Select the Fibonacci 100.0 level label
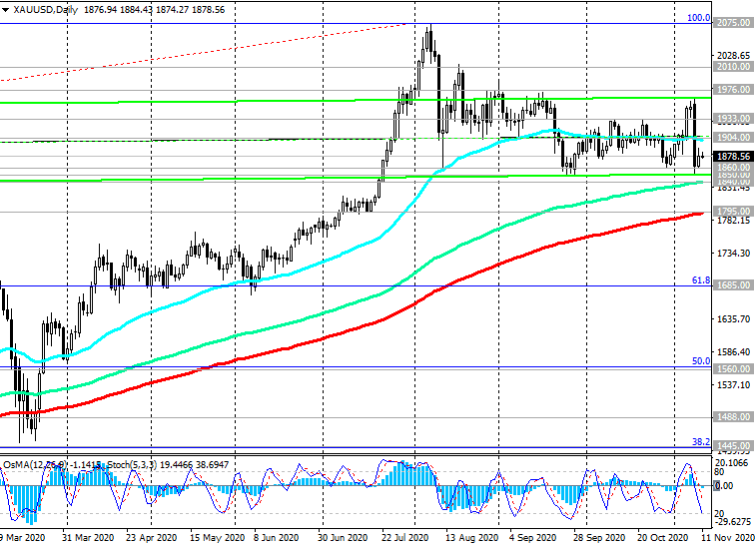 699,18
